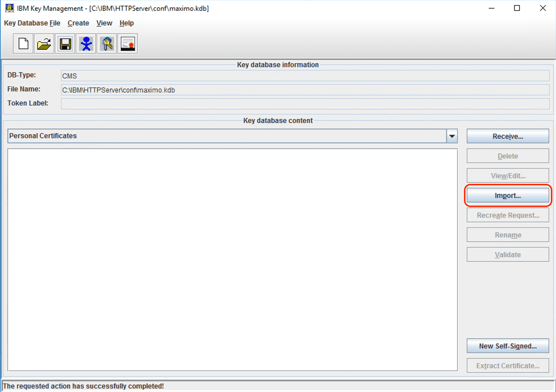
Task: Click the Import... button
Action: 508,195
